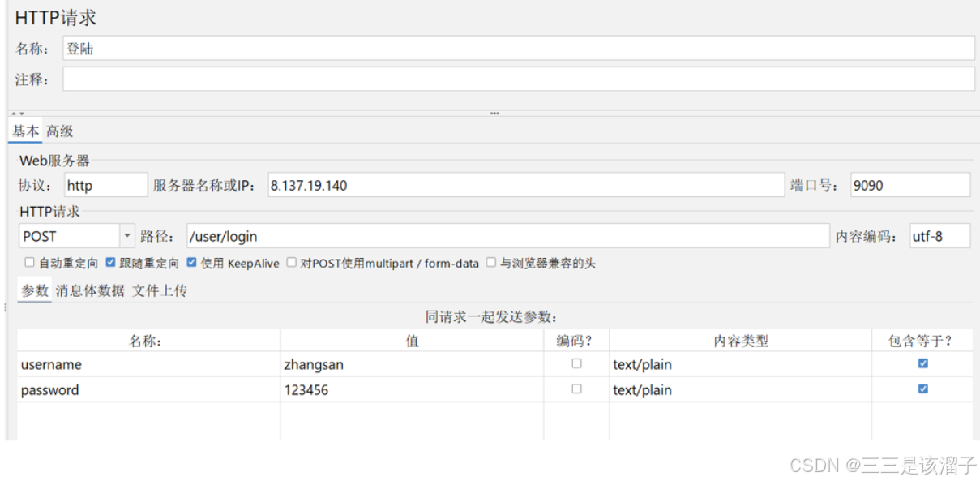Switch to the 高级 tab
This screenshot has width=980, height=481.
point(60,131)
